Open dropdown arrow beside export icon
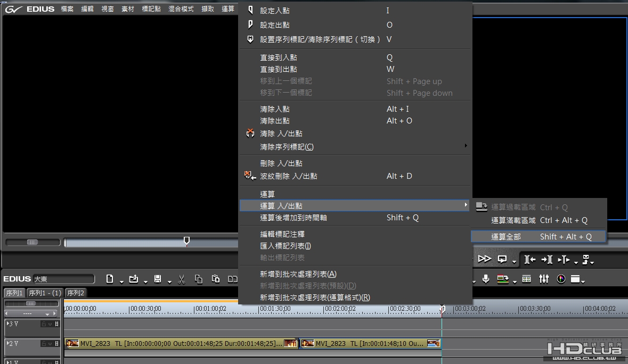 point(592,262)
